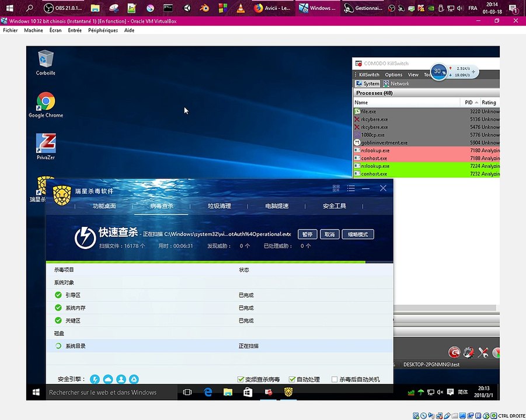
Task: Open the Aide menu
Action: point(129,30)
